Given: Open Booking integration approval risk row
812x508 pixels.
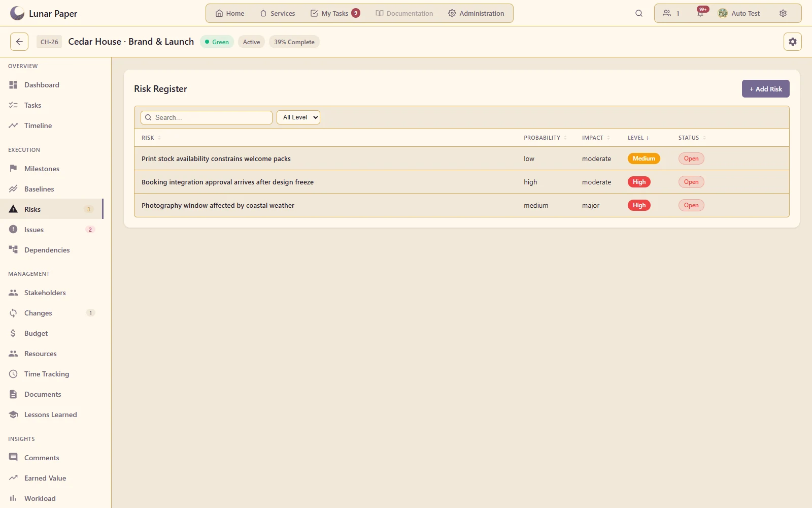Looking at the screenshot, I should coord(462,182).
